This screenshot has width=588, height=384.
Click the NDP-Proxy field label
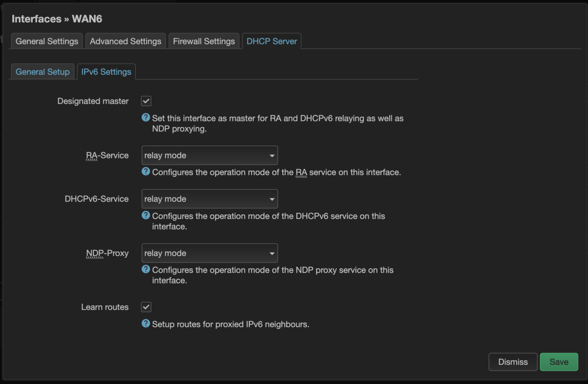(x=107, y=253)
